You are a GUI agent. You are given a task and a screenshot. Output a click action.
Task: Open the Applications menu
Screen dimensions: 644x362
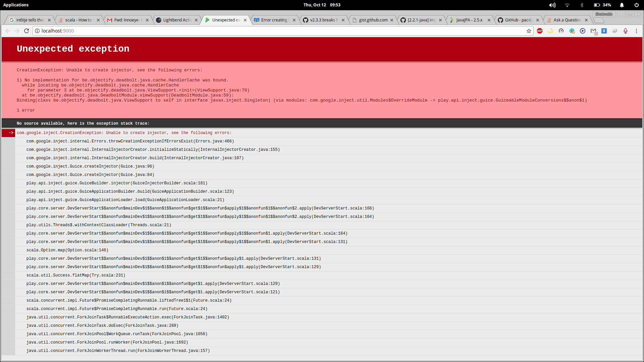[16, 5]
